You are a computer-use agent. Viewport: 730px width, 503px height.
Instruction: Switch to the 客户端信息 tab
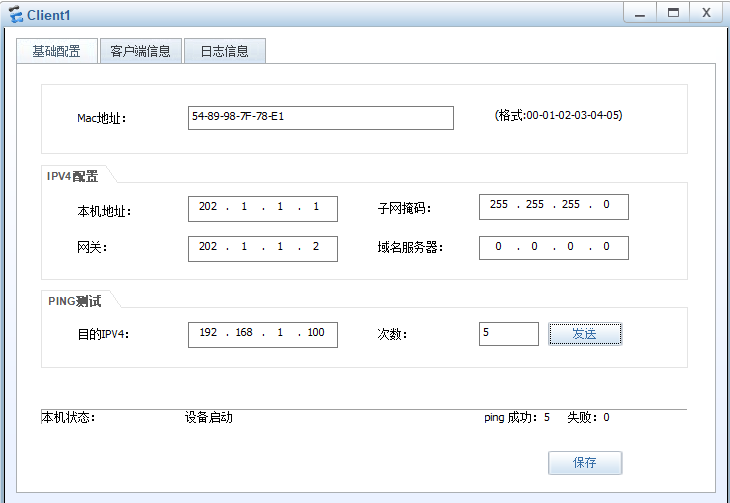click(141, 51)
